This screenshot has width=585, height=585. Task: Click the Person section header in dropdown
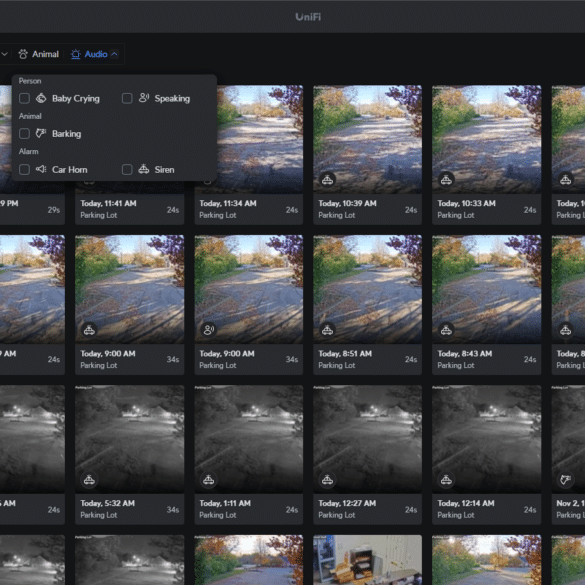tap(30, 81)
